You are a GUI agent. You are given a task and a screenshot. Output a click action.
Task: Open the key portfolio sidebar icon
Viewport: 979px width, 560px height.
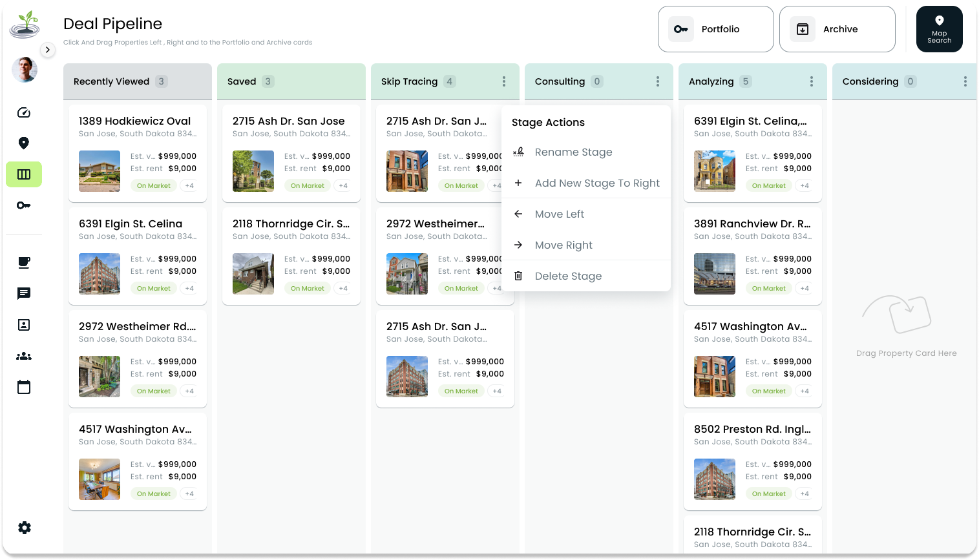click(x=24, y=205)
